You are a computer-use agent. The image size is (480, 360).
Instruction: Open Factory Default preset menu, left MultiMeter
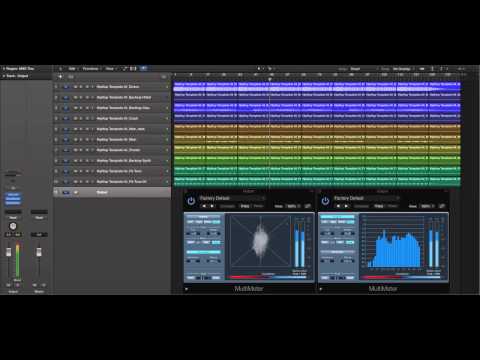coord(232,198)
